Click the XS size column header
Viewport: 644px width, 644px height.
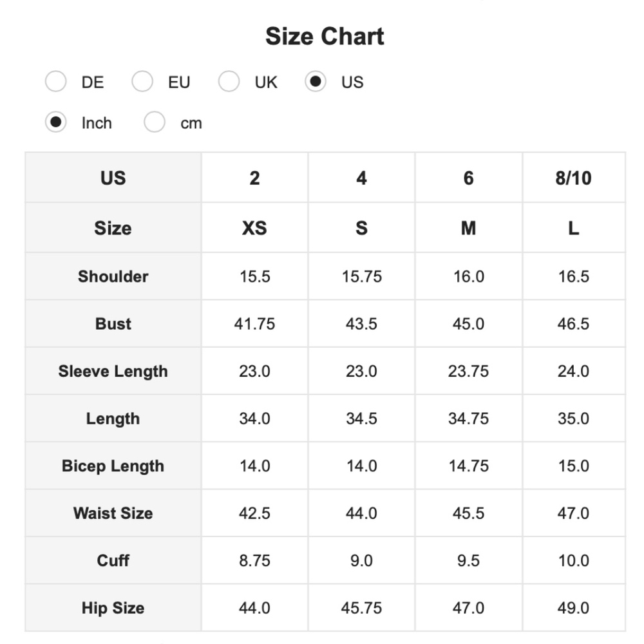254,228
